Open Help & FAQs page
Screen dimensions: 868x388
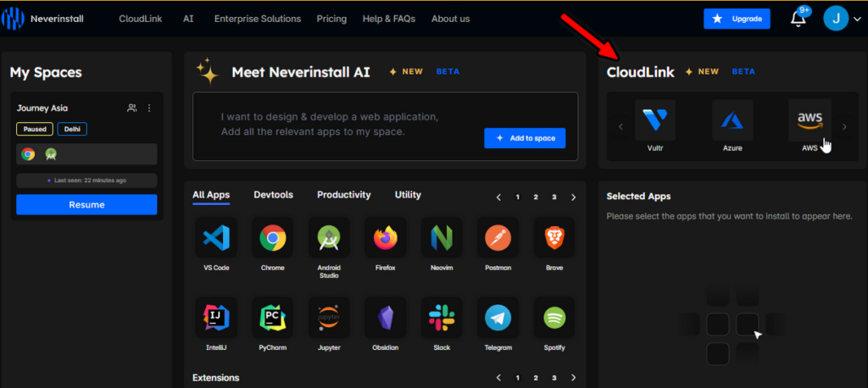[388, 19]
